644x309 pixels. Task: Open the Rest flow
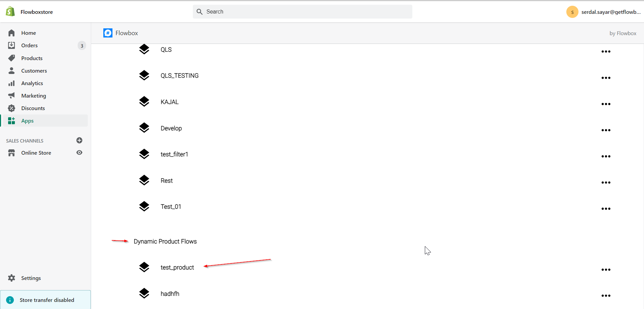(x=166, y=181)
